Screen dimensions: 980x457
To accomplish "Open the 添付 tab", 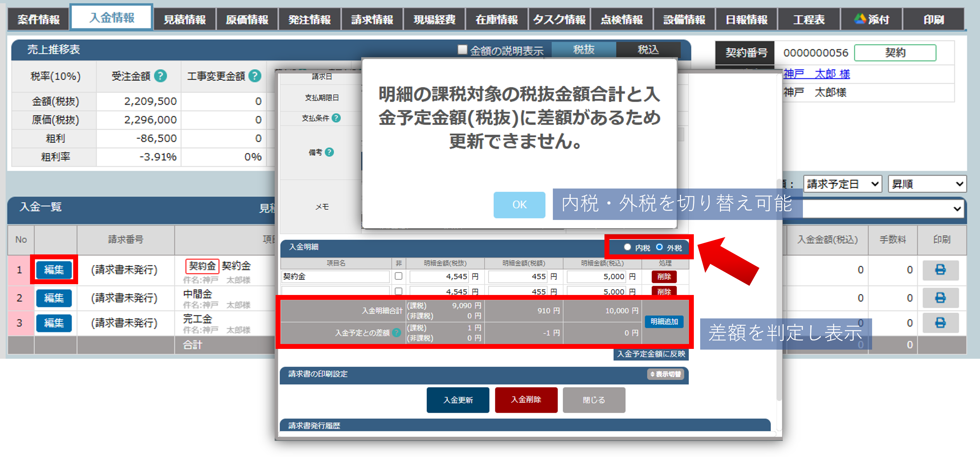I will (871, 19).
